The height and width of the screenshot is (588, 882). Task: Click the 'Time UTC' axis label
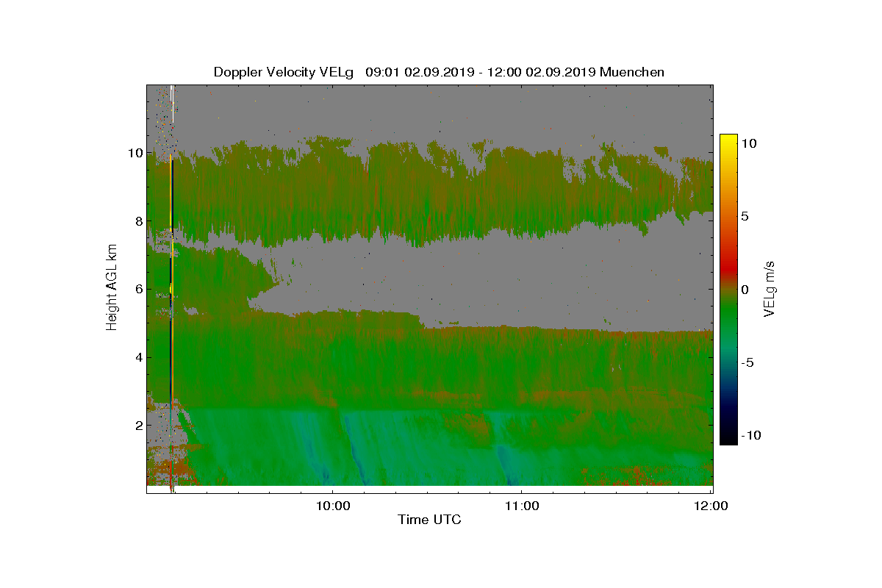tap(429, 520)
